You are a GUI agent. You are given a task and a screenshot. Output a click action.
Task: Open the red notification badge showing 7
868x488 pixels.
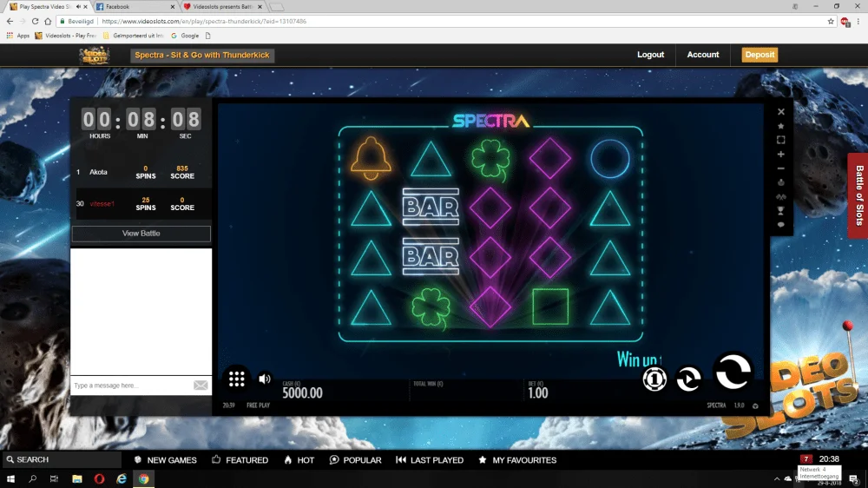pos(806,459)
